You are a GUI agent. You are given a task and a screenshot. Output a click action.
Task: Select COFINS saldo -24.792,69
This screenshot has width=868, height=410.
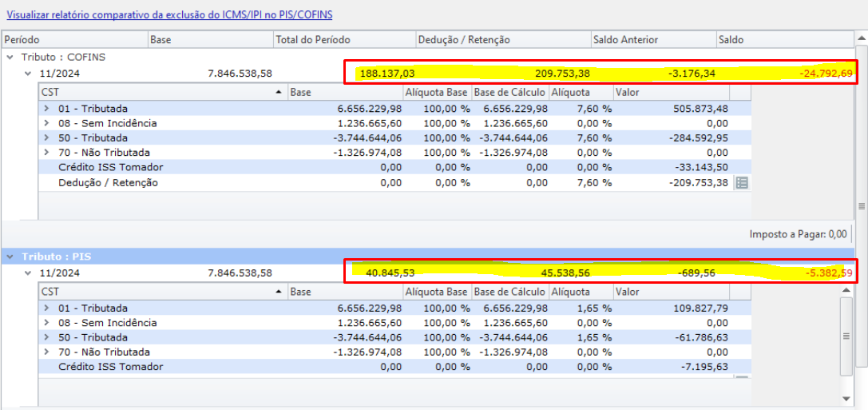click(x=826, y=74)
